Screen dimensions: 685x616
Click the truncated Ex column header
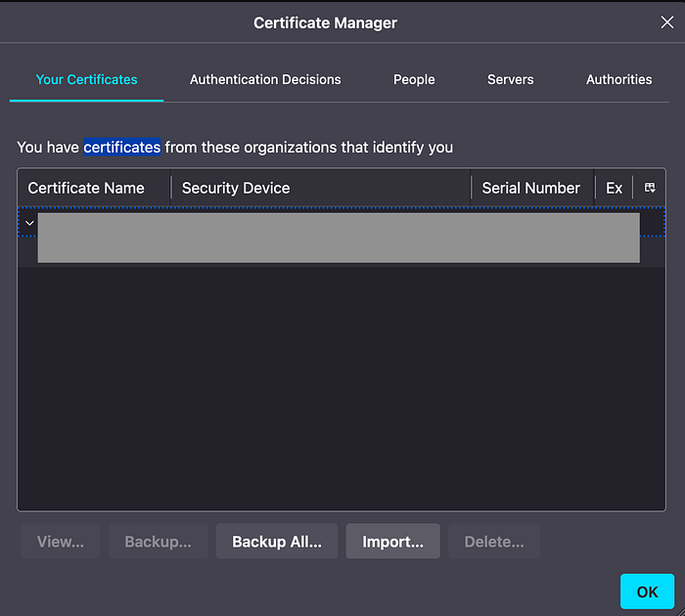614,188
